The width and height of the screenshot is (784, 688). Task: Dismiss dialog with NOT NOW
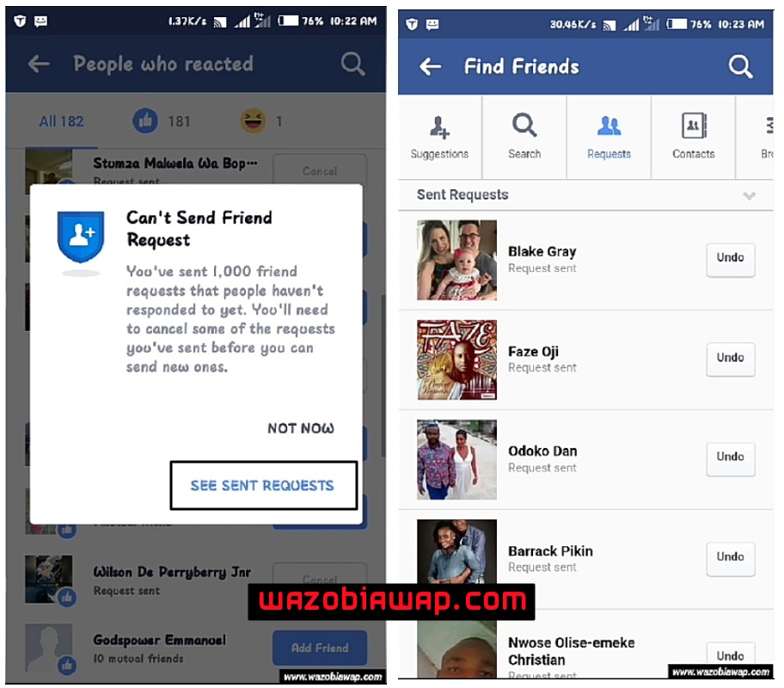[x=301, y=428]
